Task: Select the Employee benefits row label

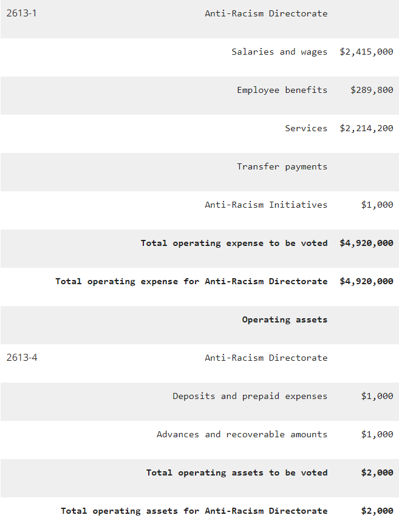Action: tap(282, 90)
